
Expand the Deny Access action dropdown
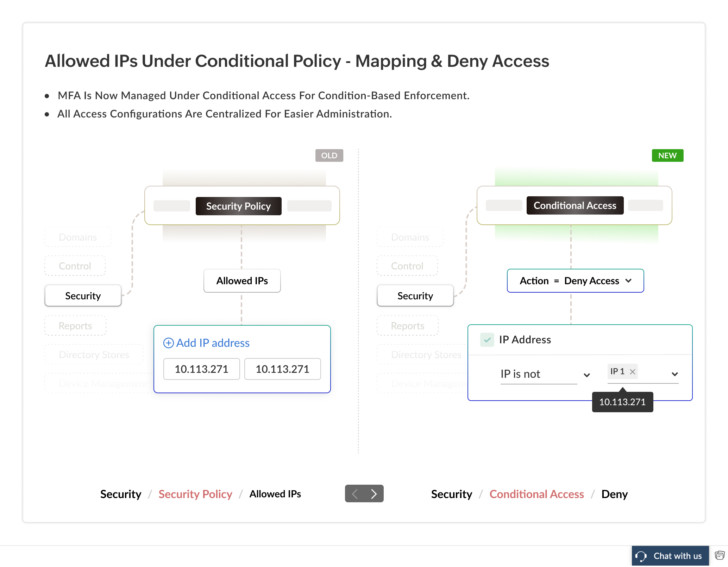tap(629, 281)
